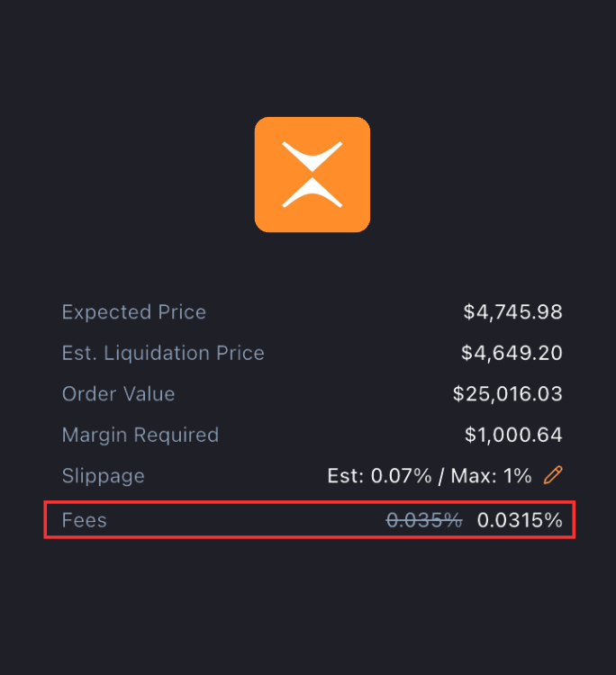The height and width of the screenshot is (675, 616).
Task: Click the red highlighted Fees row
Action: [309, 519]
